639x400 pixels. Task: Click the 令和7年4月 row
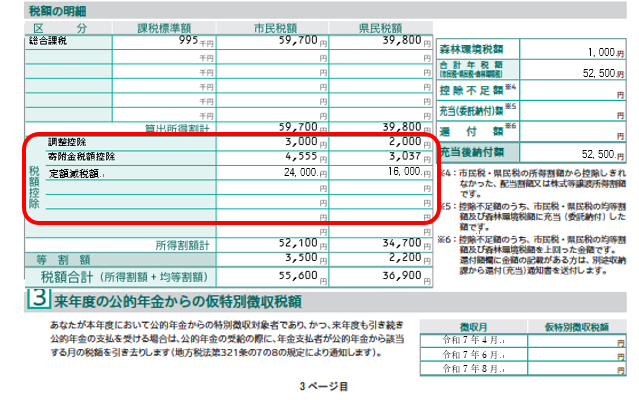point(523,340)
